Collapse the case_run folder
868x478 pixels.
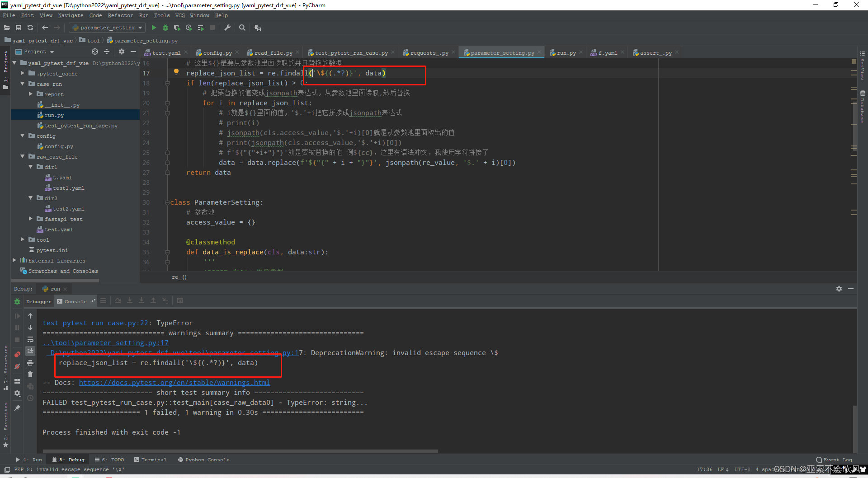22,84
